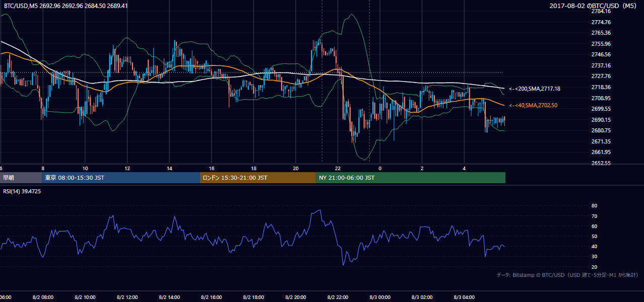
Task: Click the 8/2 12:00 date label
Action: pos(127,297)
